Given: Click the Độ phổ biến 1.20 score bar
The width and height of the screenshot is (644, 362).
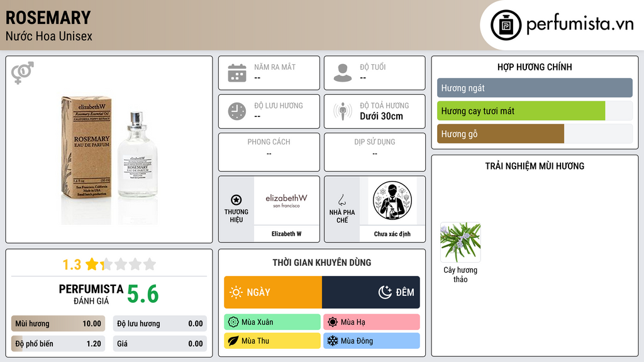Looking at the screenshot, I should pos(58,344).
